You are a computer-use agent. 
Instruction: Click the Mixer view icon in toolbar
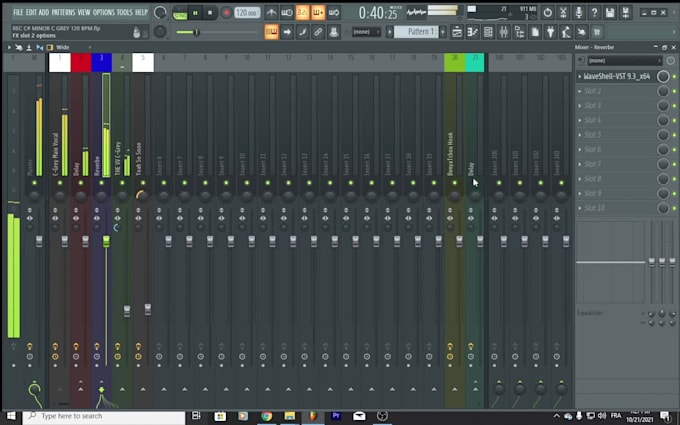click(x=503, y=32)
